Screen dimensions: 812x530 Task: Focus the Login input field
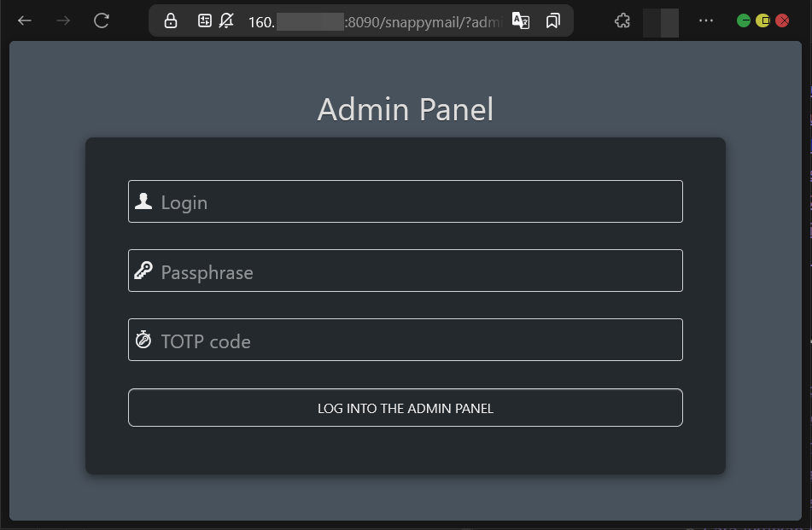pos(406,201)
